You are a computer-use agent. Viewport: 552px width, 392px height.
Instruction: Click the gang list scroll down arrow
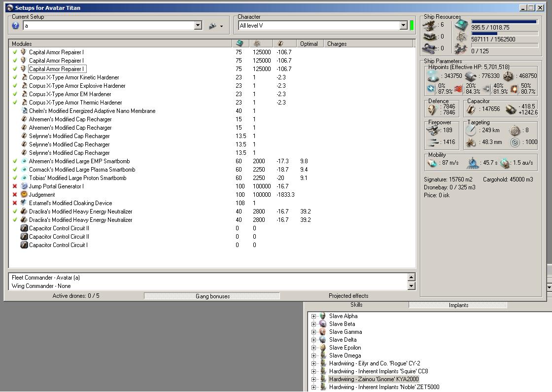point(411,285)
